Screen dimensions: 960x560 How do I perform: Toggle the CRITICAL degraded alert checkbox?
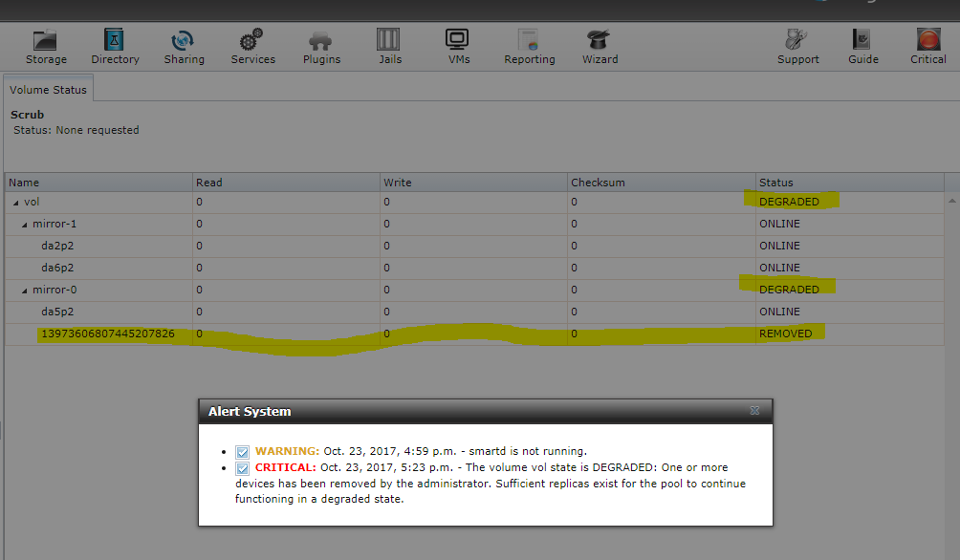243,469
